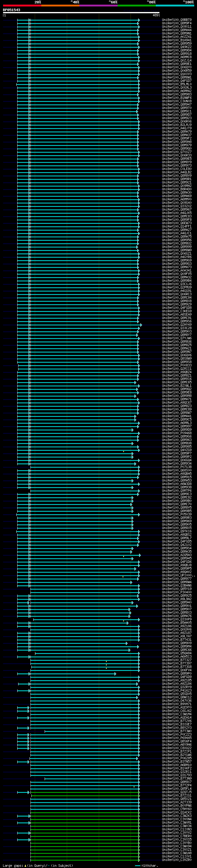
Task: Click the purple ~60% identity legend bar
Action: (x=99, y=6)
